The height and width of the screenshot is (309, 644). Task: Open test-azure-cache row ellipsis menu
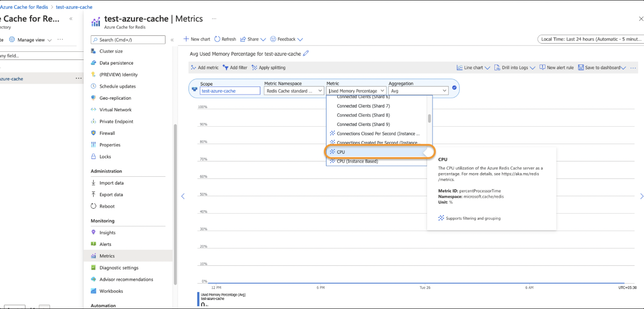[79, 79]
